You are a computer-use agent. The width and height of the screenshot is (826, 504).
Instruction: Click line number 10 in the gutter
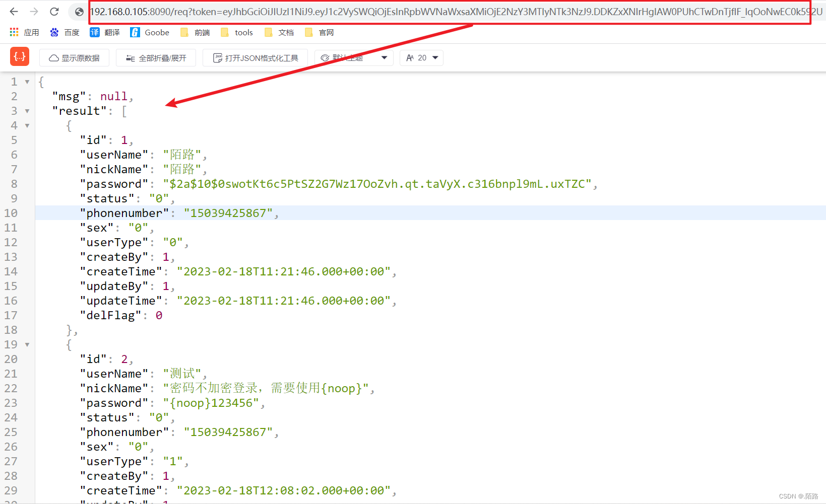tap(11, 213)
